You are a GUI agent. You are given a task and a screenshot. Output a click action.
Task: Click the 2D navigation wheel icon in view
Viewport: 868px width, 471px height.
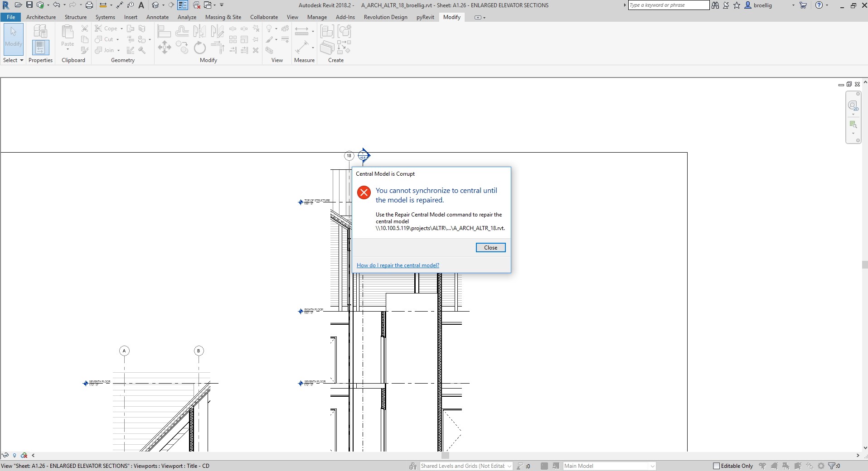point(853,106)
